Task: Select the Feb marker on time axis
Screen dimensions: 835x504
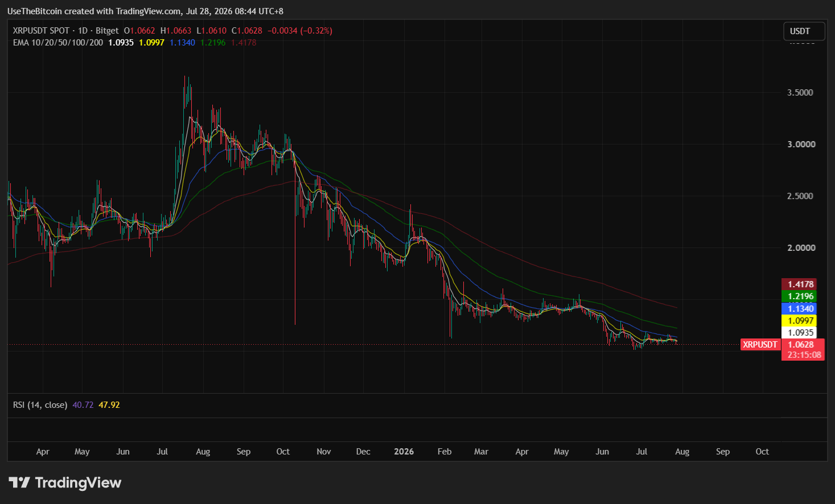Action: [444, 452]
